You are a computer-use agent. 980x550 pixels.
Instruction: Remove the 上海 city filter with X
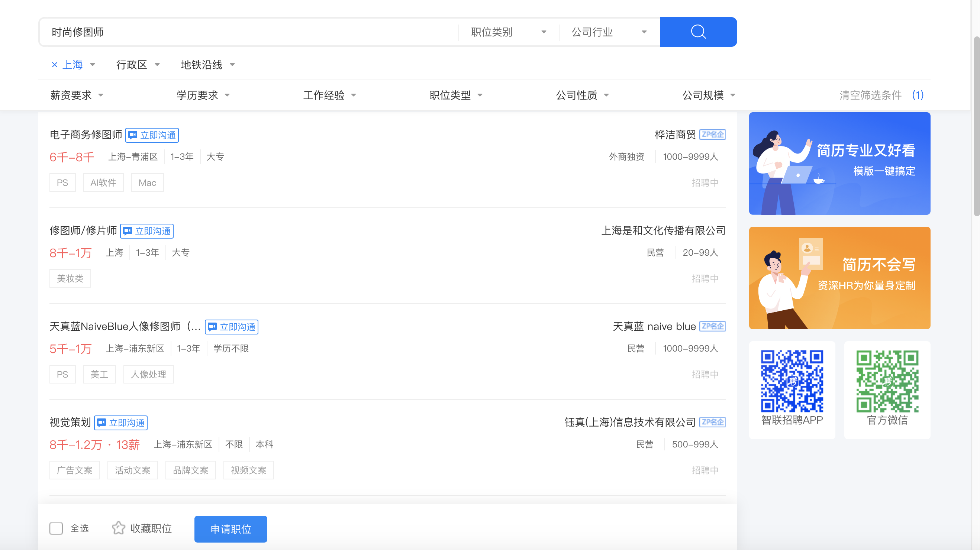(x=54, y=65)
